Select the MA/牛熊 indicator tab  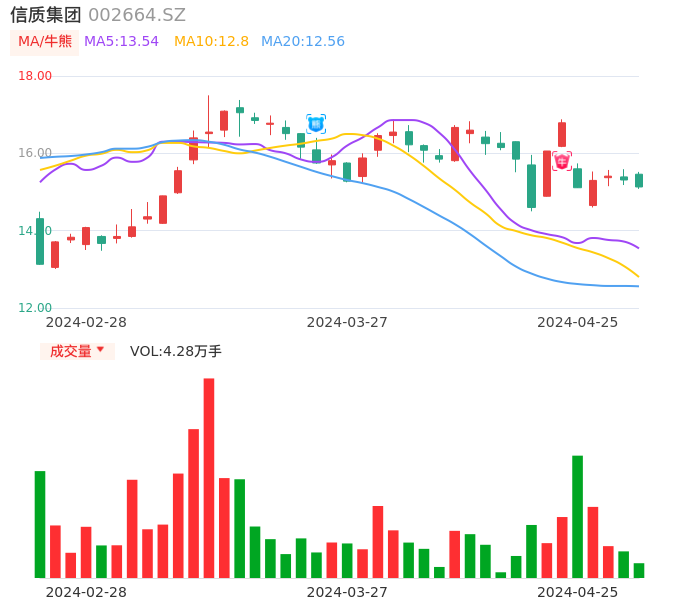[45, 42]
